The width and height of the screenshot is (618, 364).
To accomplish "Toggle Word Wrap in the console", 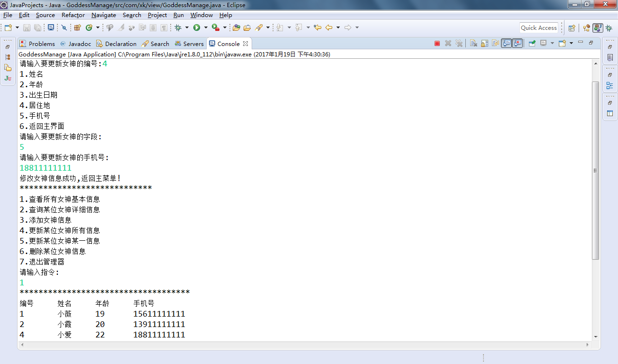I will (495, 43).
